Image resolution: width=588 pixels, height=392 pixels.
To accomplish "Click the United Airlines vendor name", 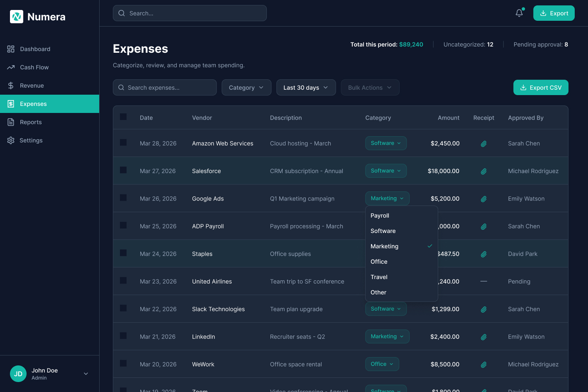I will click(x=212, y=282).
